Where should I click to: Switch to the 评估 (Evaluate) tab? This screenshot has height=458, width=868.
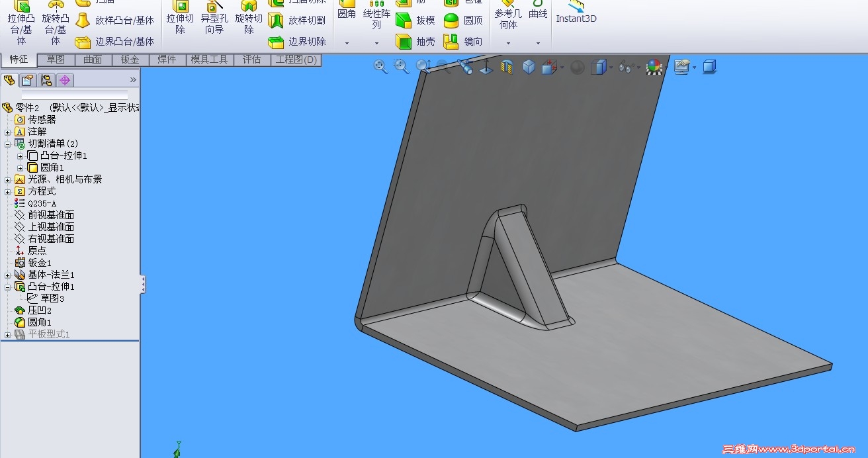[251, 60]
